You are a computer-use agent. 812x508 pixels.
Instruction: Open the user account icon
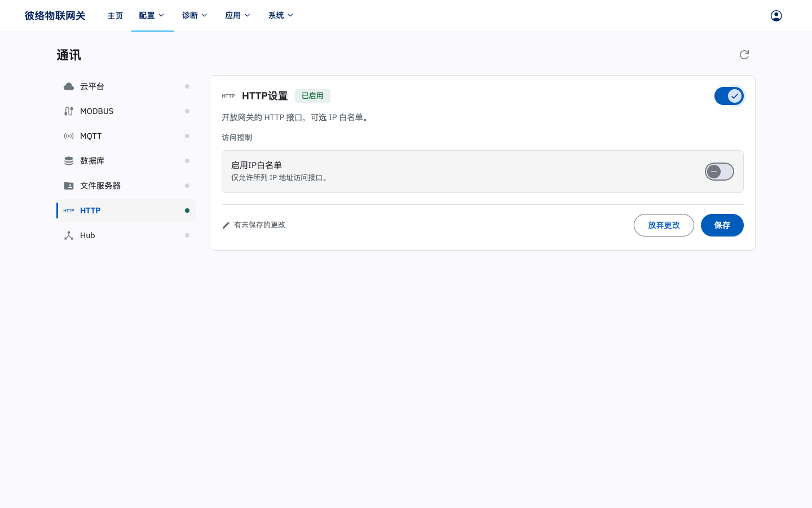click(776, 16)
